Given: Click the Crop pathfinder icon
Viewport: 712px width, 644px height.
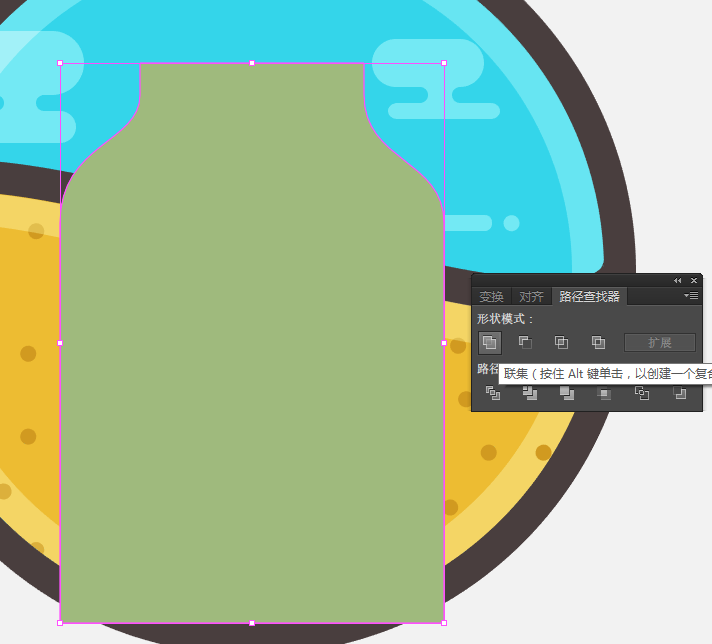Looking at the screenshot, I should click(604, 393).
